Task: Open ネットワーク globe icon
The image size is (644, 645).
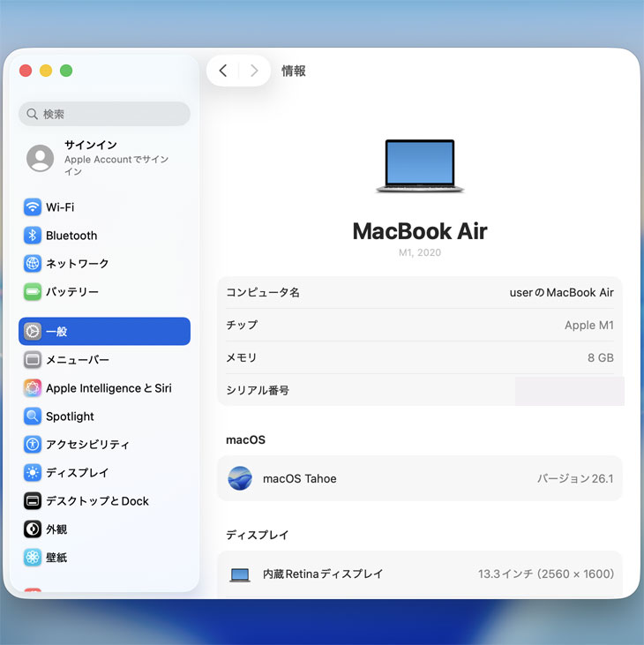Action: pos(33,264)
